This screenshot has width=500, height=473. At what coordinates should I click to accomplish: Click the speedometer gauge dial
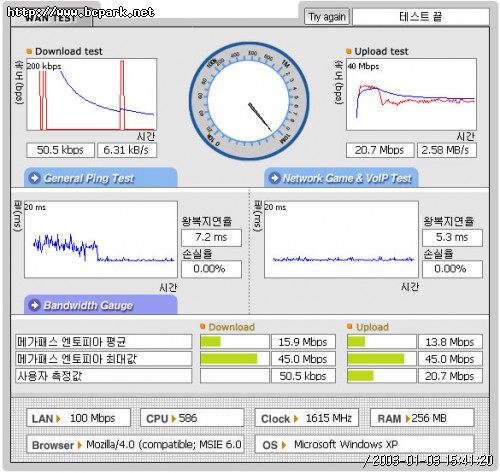[x=249, y=101]
